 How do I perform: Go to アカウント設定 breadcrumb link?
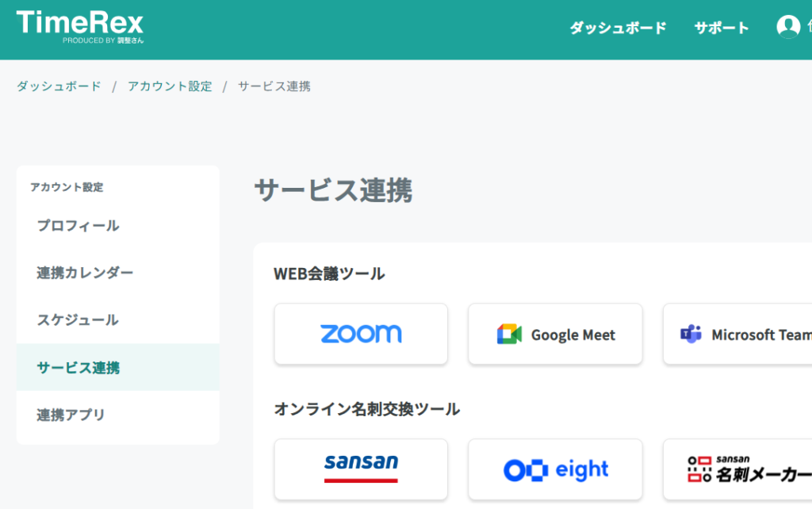(x=170, y=86)
